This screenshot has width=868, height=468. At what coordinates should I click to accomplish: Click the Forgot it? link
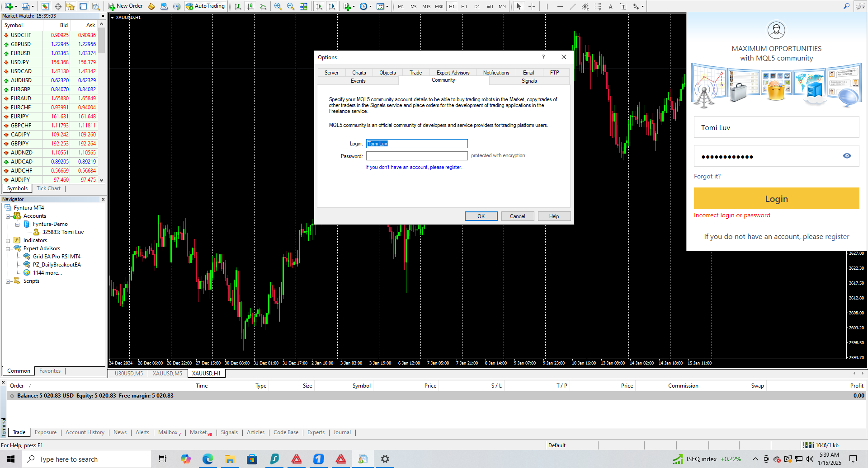click(x=707, y=176)
